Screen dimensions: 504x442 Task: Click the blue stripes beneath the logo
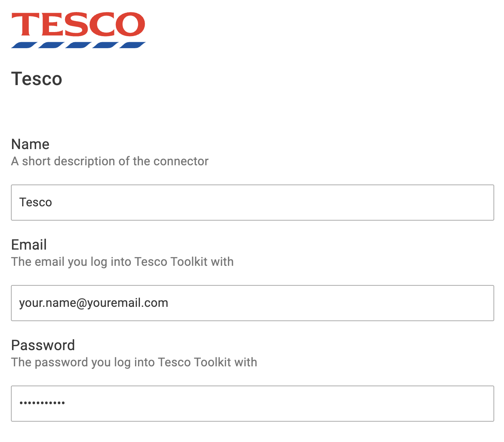[x=78, y=45]
